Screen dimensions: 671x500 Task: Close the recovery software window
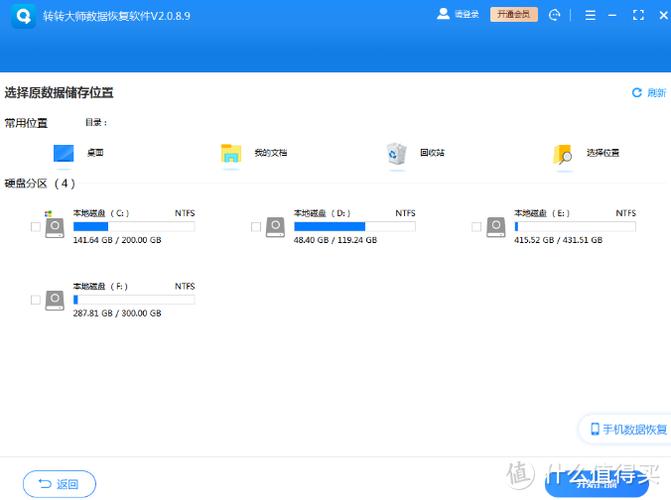click(x=663, y=15)
